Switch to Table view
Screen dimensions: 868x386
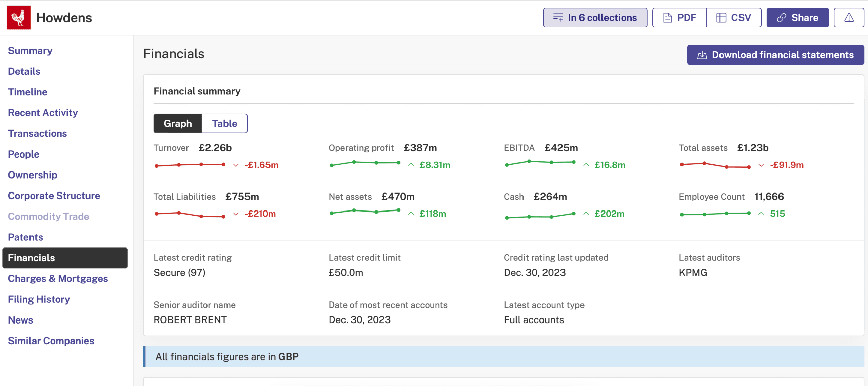point(224,124)
